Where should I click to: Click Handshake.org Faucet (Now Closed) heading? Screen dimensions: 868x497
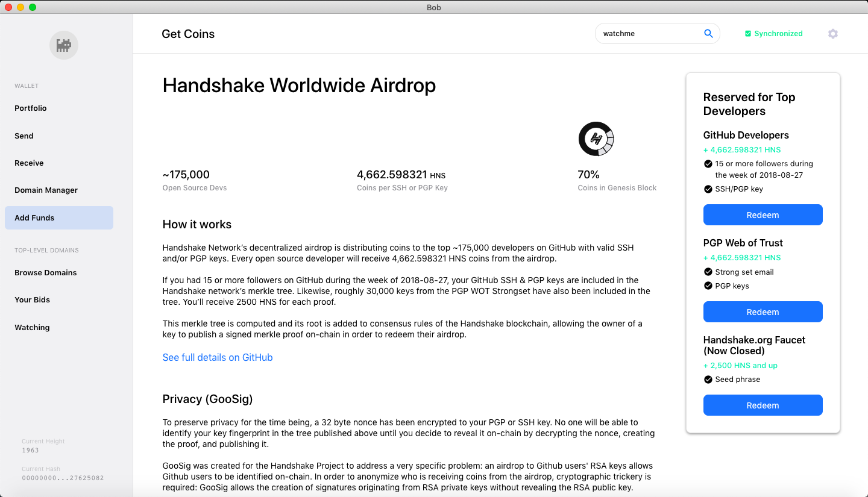pos(755,345)
